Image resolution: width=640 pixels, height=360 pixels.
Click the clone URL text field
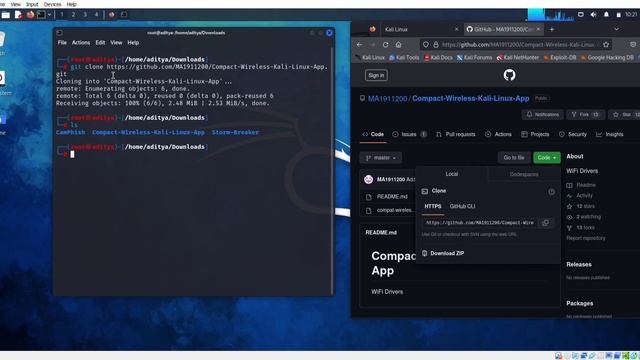[480, 223]
